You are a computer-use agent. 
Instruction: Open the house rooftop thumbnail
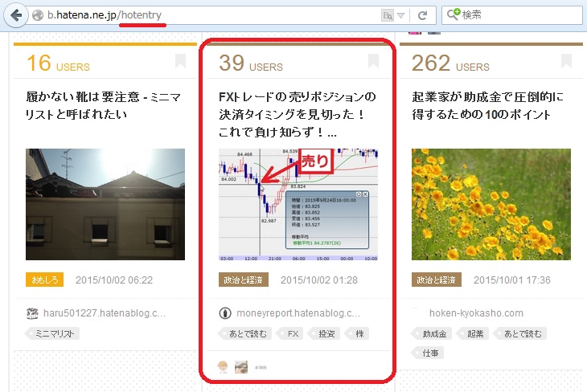105,204
